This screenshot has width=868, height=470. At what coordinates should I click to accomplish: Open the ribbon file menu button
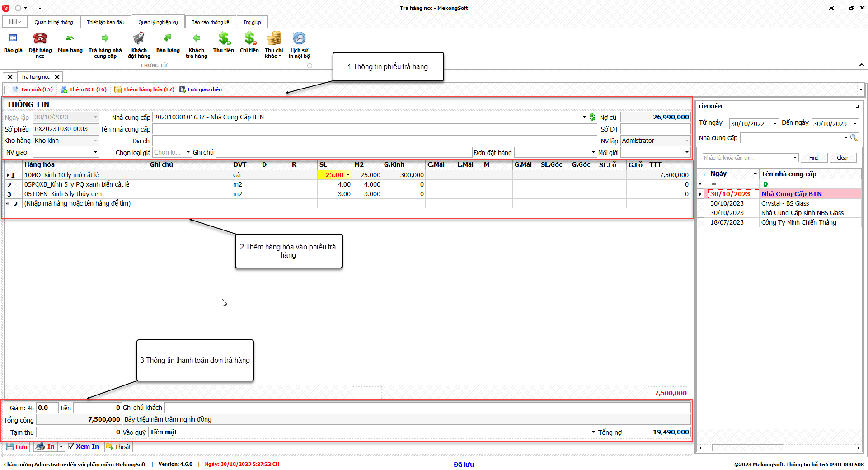tap(15, 22)
